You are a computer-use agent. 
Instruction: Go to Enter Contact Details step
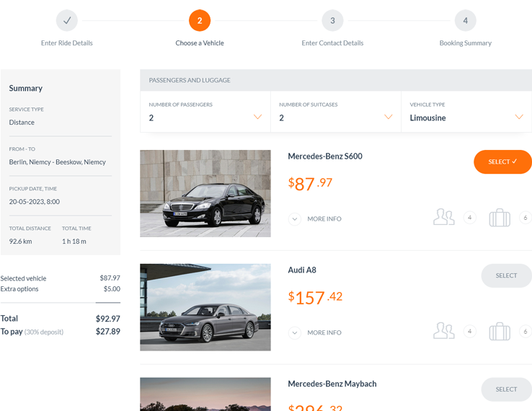[x=332, y=43]
